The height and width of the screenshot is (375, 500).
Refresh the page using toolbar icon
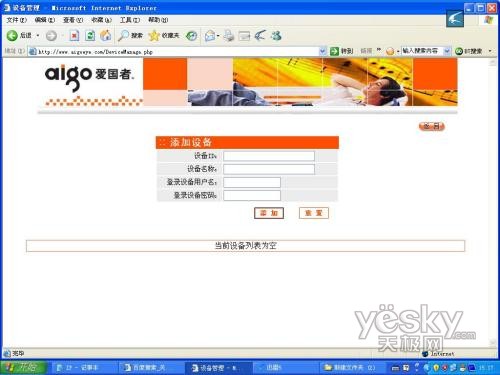pos(90,36)
